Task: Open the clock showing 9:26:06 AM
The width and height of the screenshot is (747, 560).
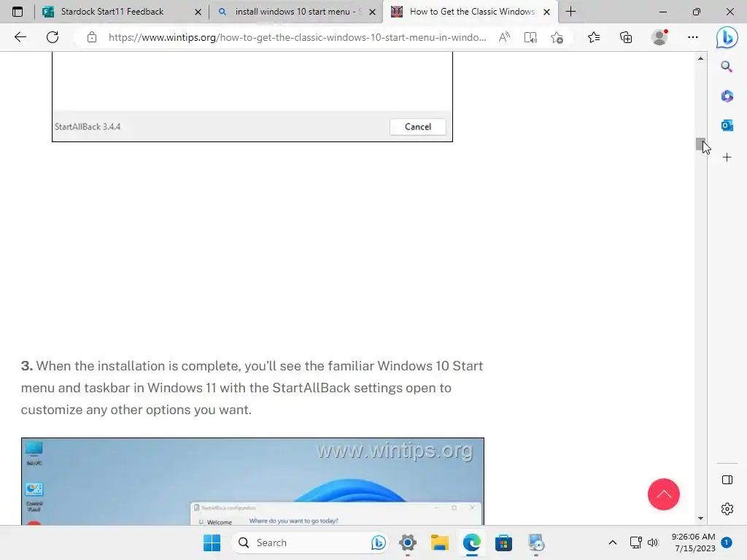Action: [x=693, y=542]
